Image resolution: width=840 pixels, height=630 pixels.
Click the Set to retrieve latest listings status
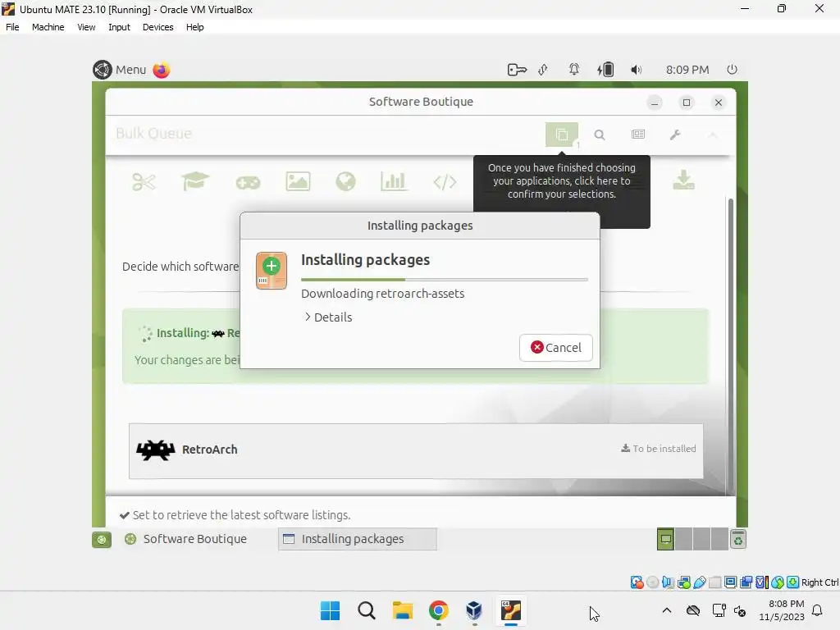(x=235, y=515)
